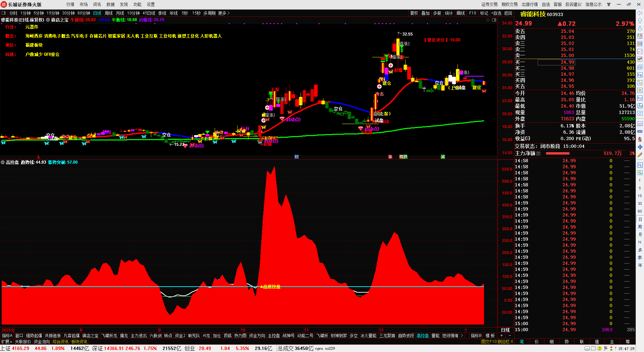
Task: Click the back arrow icon in right sidebar
Action: coord(640,13)
